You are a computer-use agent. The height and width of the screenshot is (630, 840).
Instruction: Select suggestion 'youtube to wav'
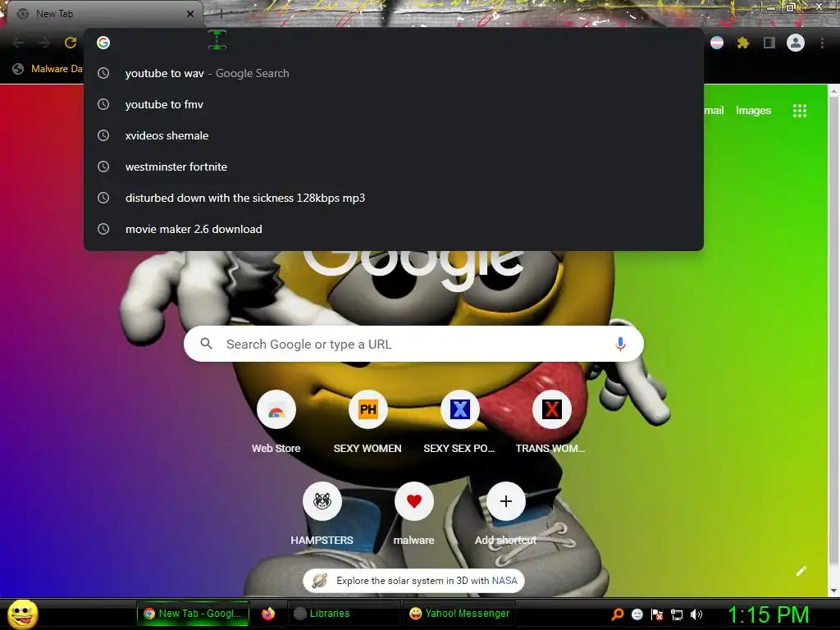click(x=394, y=73)
